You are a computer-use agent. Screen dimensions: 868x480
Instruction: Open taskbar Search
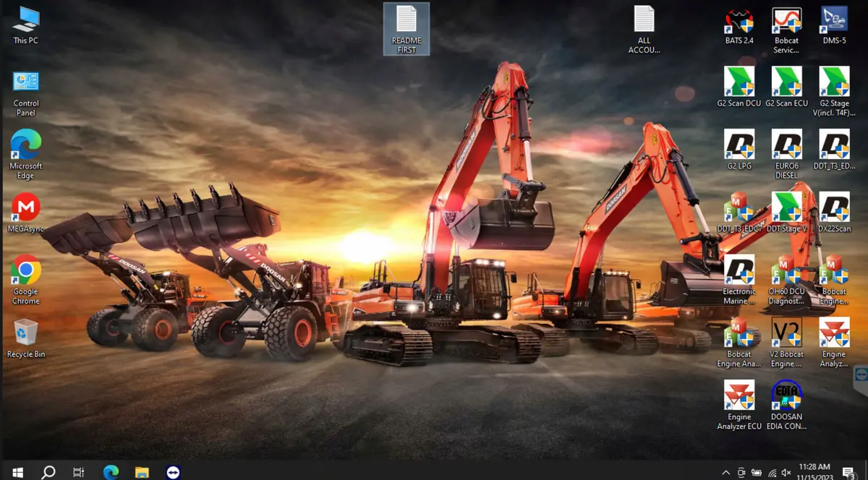[48, 472]
